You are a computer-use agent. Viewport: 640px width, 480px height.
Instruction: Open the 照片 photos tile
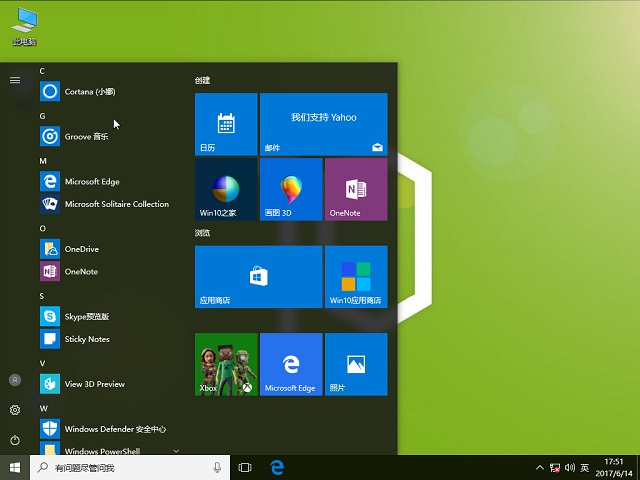(x=356, y=364)
